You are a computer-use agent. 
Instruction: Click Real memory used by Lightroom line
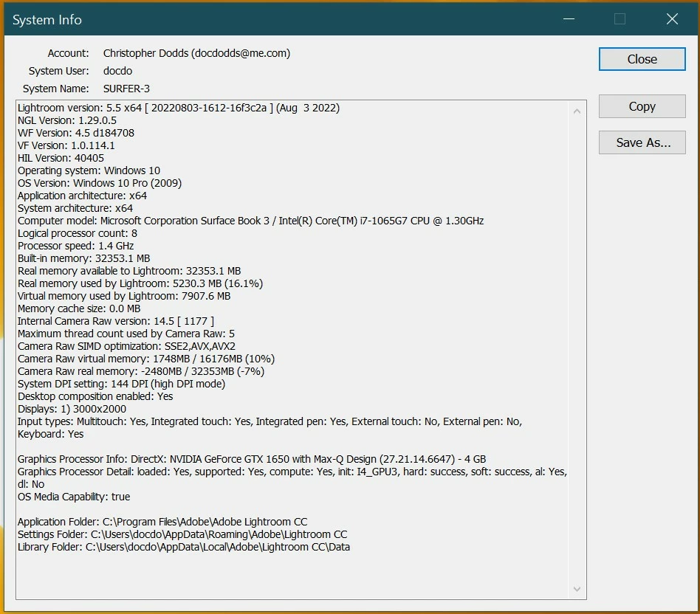pos(140,283)
